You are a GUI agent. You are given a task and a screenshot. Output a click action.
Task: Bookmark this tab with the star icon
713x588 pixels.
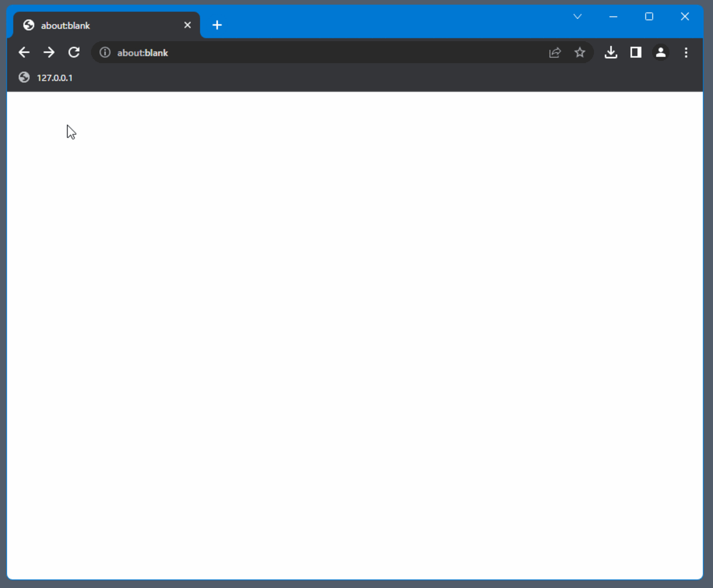[580, 53]
